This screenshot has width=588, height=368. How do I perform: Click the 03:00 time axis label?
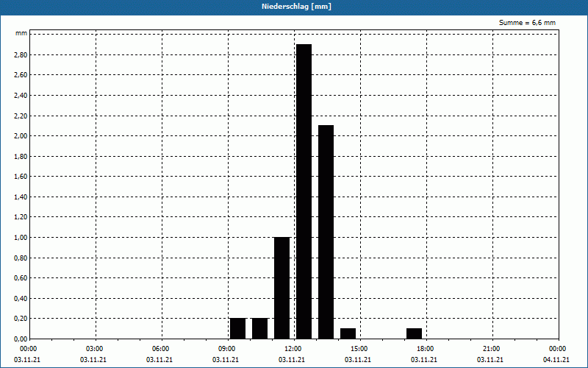(96, 349)
